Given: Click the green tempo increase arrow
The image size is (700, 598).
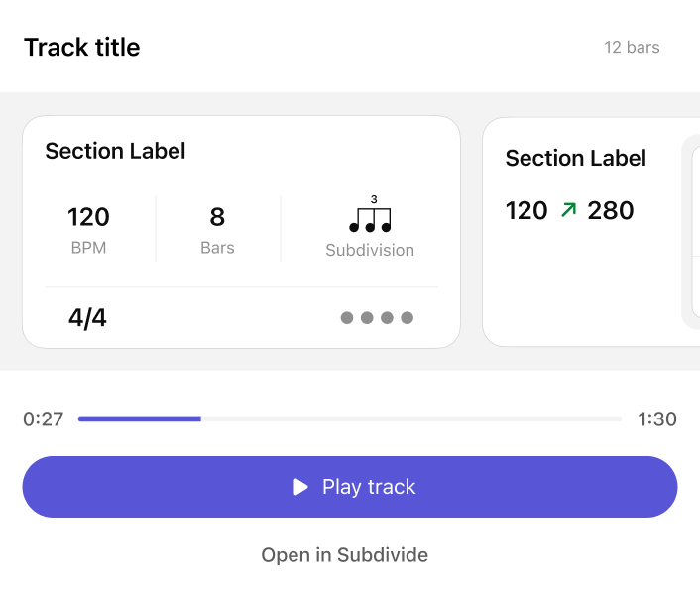Looking at the screenshot, I should coord(568,210).
